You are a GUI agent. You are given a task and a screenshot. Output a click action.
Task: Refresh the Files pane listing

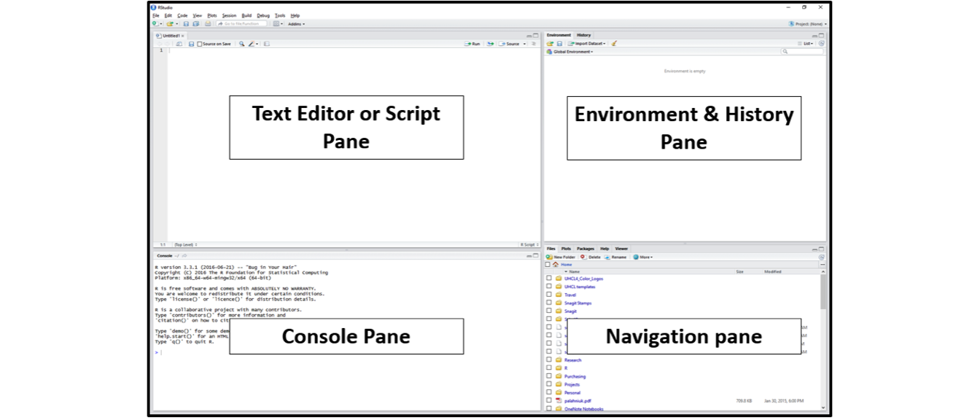click(x=821, y=257)
